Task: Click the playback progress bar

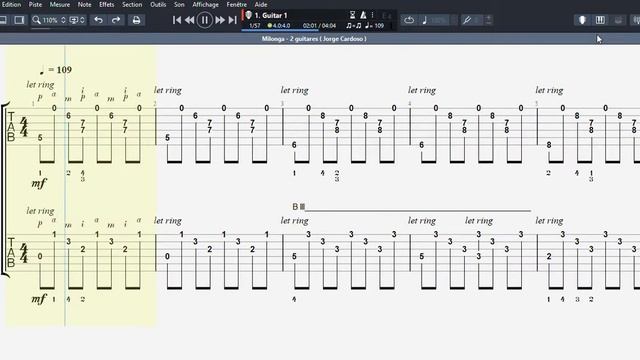Action: click(280, 30)
